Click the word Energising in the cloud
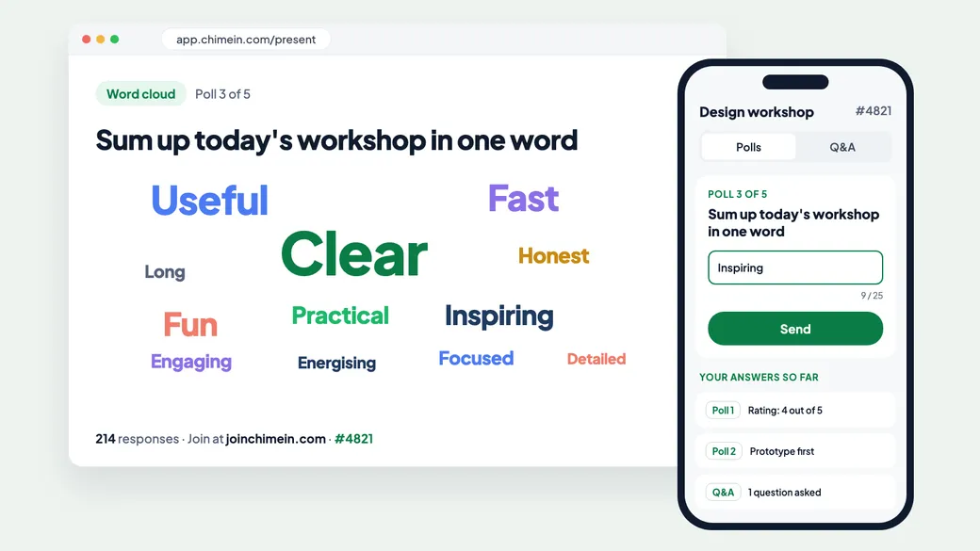The image size is (980, 551). [x=337, y=363]
